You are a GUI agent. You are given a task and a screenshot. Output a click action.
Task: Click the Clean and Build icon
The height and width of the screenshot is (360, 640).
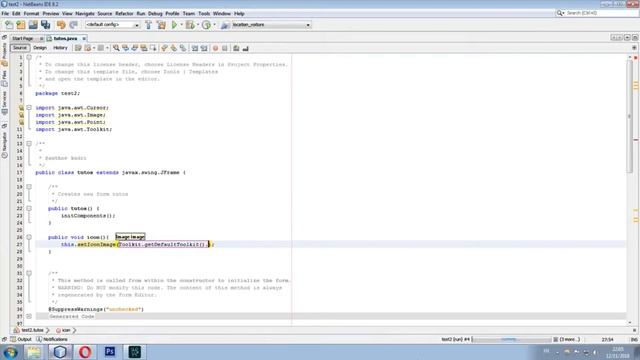(x=161, y=25)
